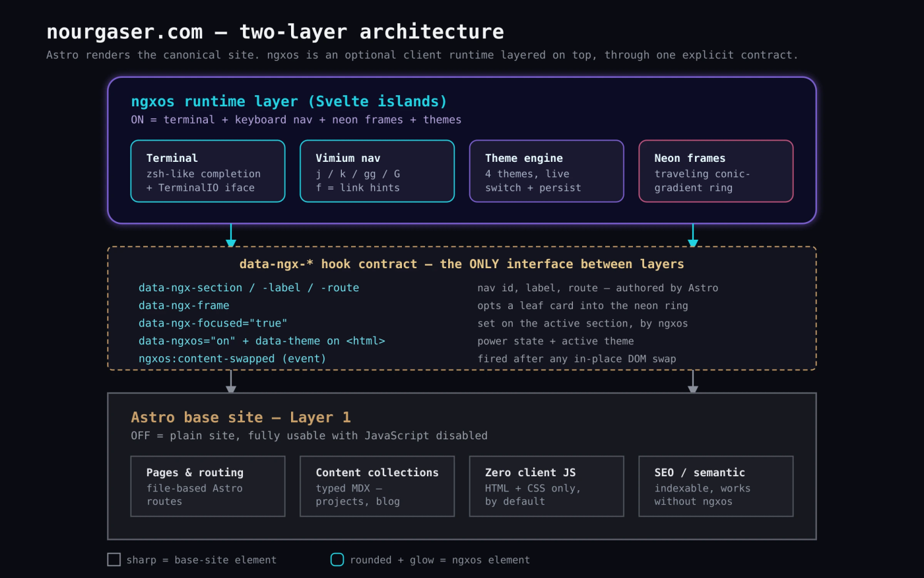Click 'fired after any in-place DOM swap' text
Image resolution: width=924 pixels, height=578 pixels.
tap(577, 359)
